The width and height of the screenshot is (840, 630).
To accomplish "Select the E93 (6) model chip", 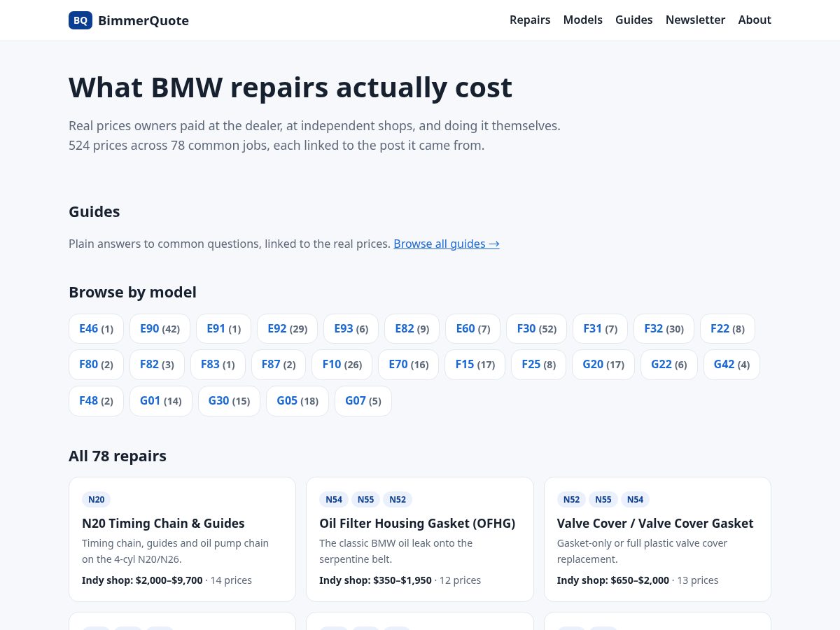I will pyautogui.click(x=351, y=328).
